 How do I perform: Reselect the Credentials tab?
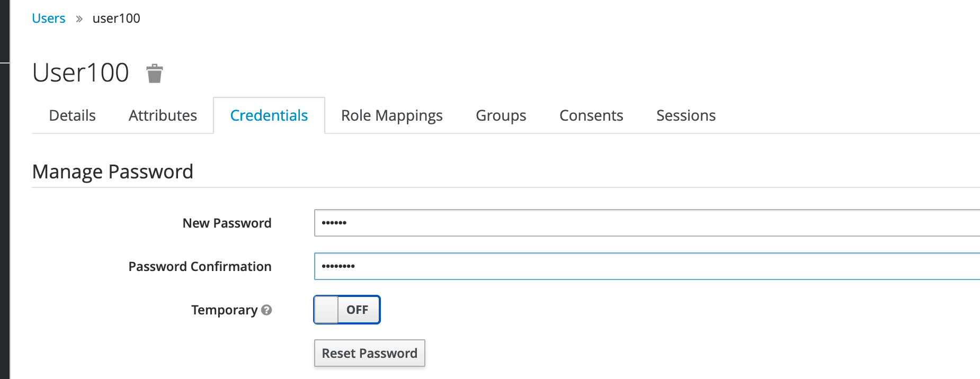(x=269, y=115)
